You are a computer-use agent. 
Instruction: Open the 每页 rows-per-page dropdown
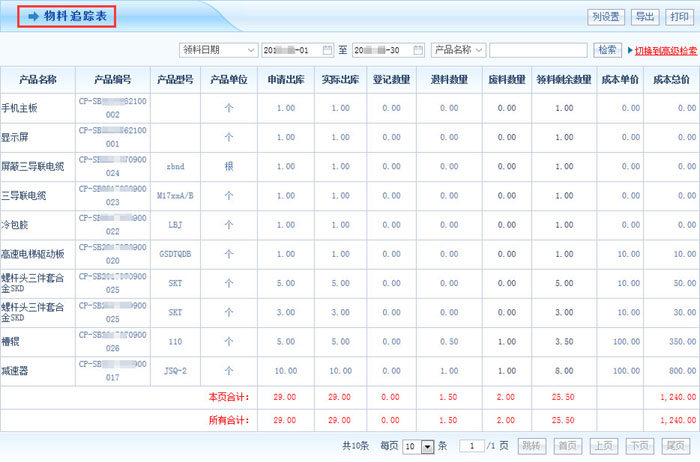pyautogui.click(x=428, y=446)
